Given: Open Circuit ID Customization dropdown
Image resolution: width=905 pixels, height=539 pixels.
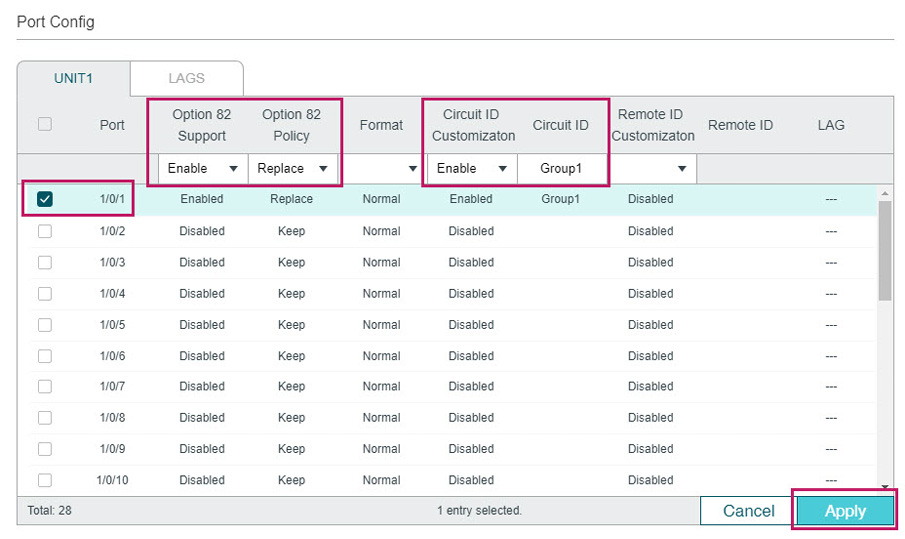Looking at the screenshot, I should click(x=471, y=168).
